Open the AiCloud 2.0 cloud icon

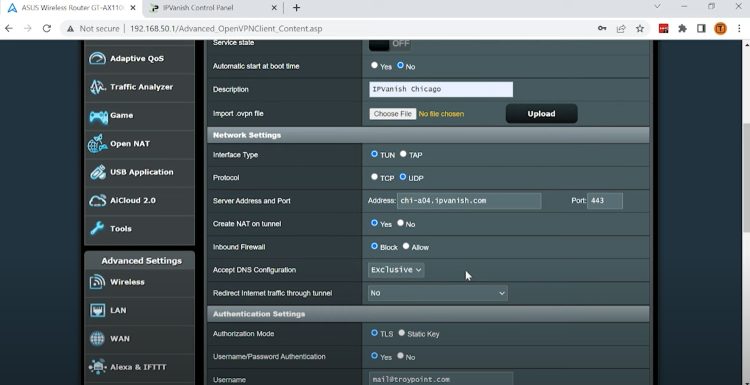pyautogui.click(x=98, y=200)
